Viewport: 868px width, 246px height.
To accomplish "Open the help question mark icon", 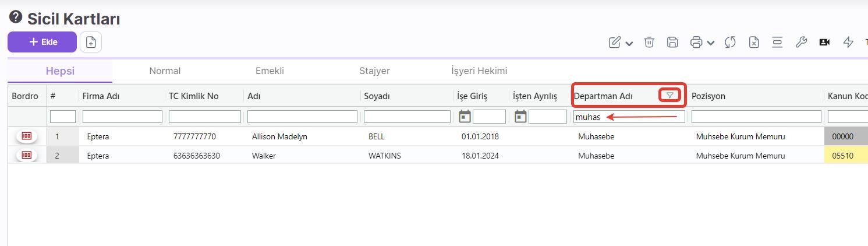I will pyautogui.click(x=16, y=17).
